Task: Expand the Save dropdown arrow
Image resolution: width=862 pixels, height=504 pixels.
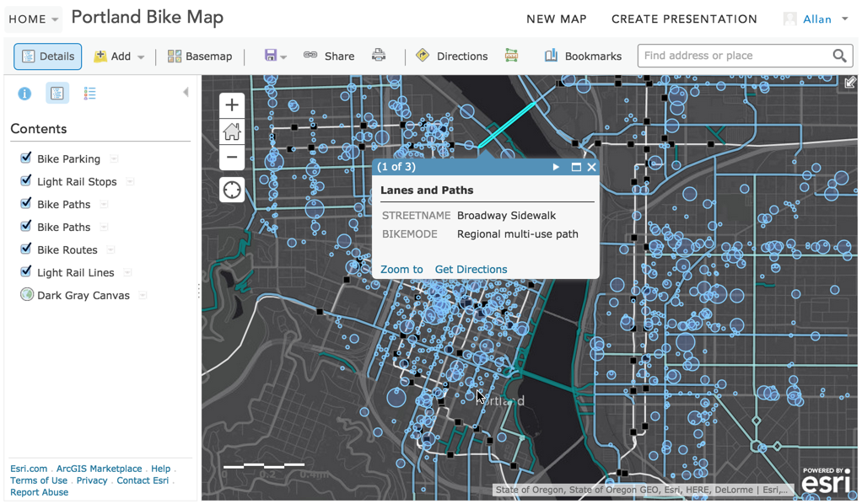Action: [283, 56]
